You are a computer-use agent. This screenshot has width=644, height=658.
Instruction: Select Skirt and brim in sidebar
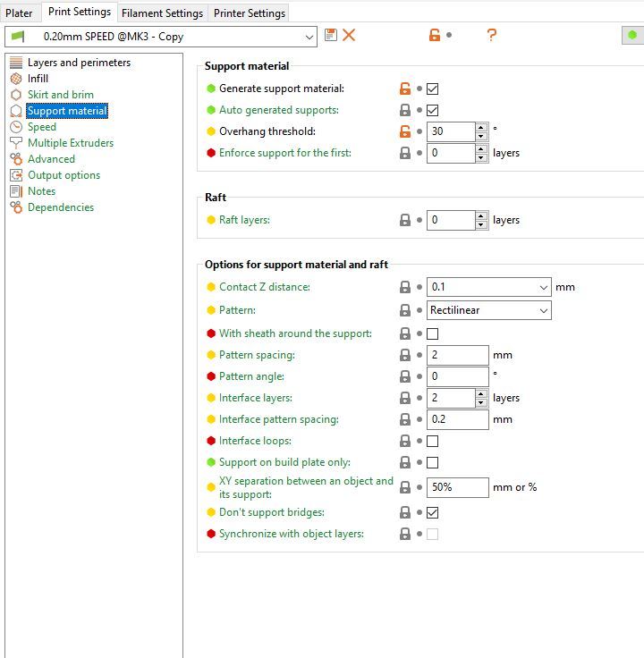tap(61, 95)
